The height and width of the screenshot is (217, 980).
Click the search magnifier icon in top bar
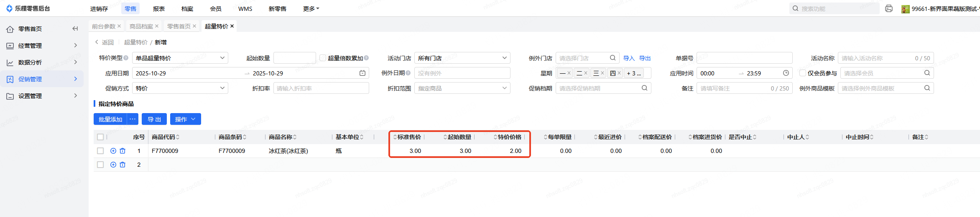[x=796, y=8]
